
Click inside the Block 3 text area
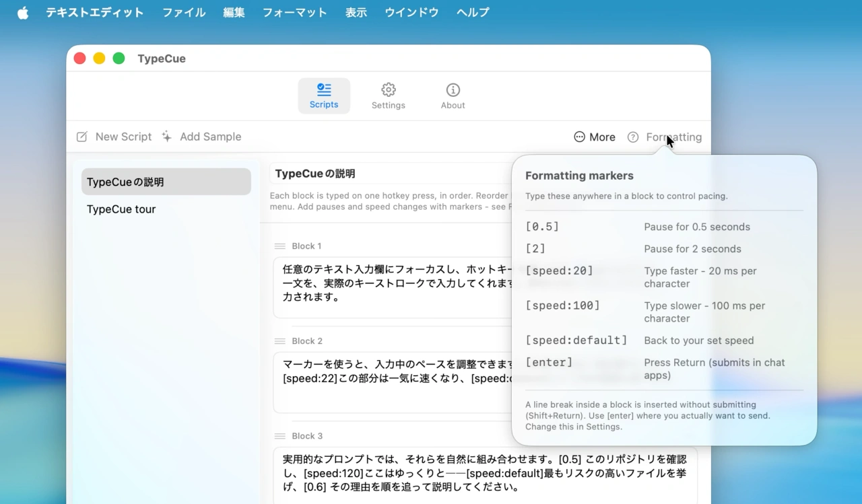coord(485,475)
